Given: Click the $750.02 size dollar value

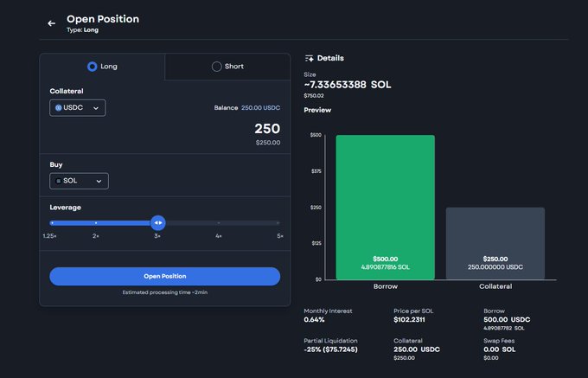Looking at the screenshot, I should click(x=314, y=96).
